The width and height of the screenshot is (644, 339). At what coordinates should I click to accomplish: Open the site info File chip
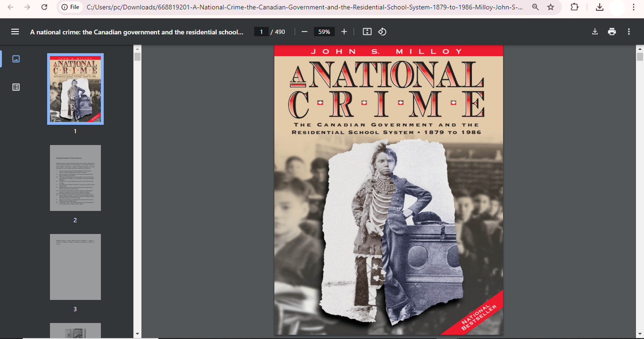70,7
